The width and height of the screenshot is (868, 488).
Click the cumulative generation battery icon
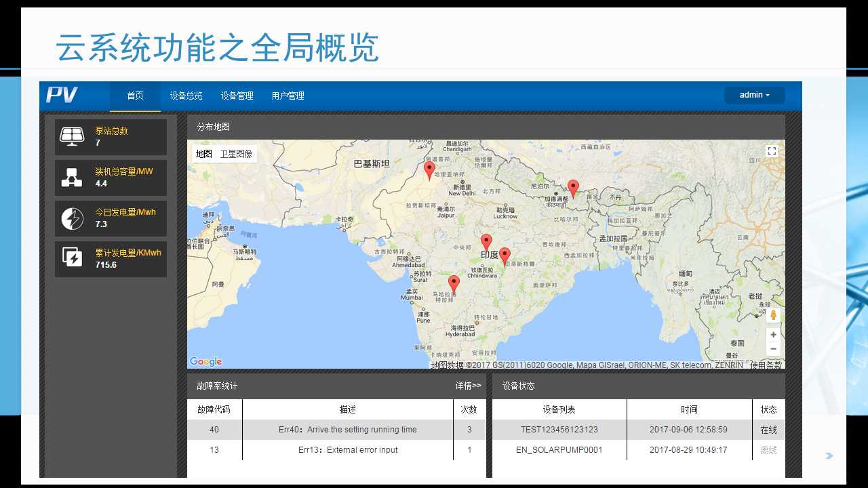(72, 258)
